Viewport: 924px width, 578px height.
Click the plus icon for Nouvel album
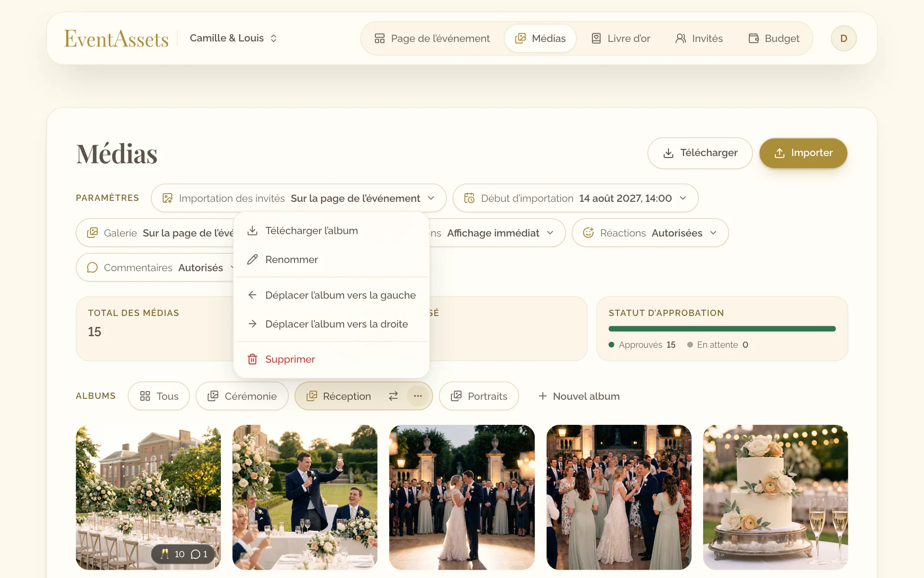point(543,396)
